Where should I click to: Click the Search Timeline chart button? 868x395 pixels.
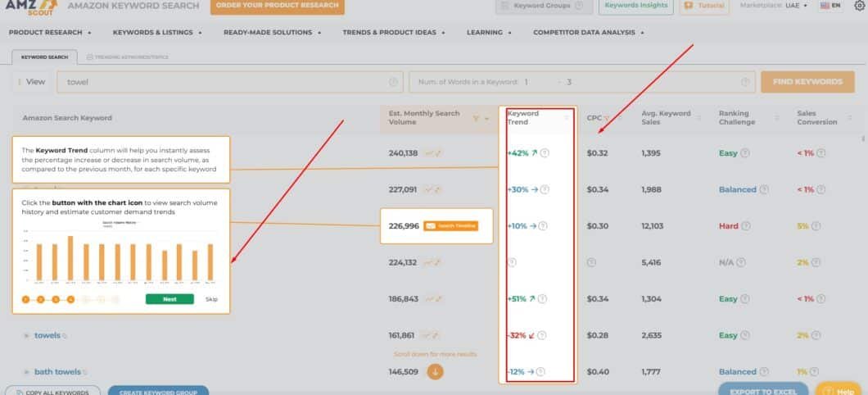450,226
